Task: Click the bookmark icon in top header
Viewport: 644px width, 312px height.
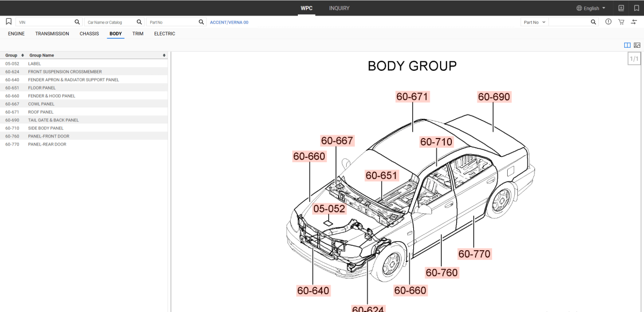Action: [x=636, y=8]
